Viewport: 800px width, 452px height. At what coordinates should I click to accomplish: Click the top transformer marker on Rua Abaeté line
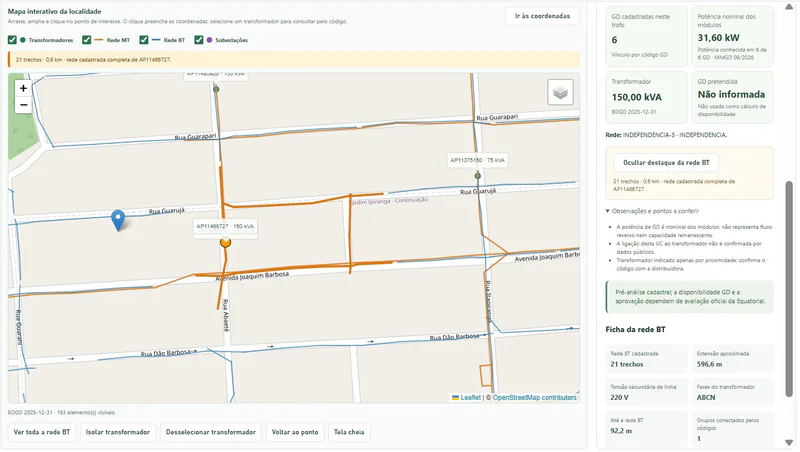tap(216, 89)
